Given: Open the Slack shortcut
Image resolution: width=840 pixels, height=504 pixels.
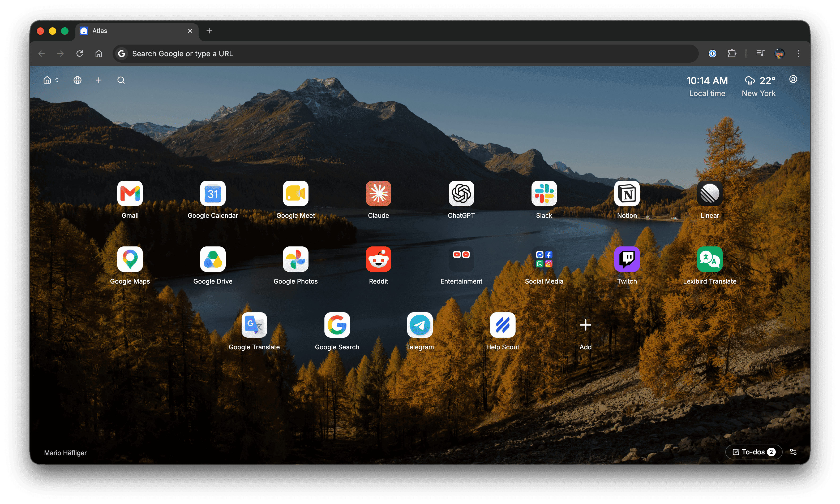Looking at the screenshot, I should coord(544,193).
